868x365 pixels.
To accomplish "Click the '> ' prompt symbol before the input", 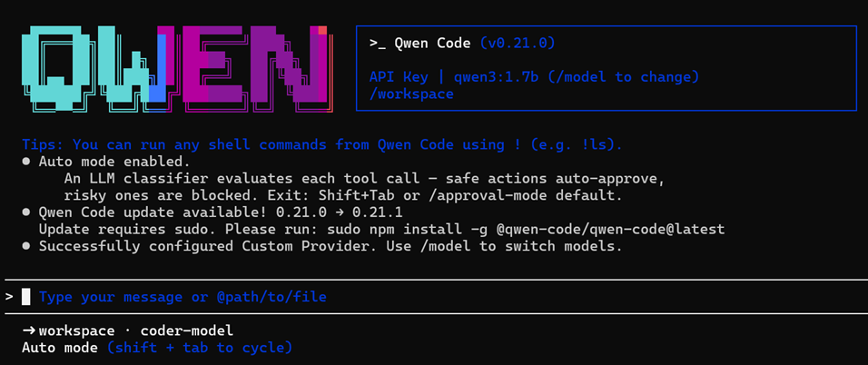I will click(x=9, y=297).
